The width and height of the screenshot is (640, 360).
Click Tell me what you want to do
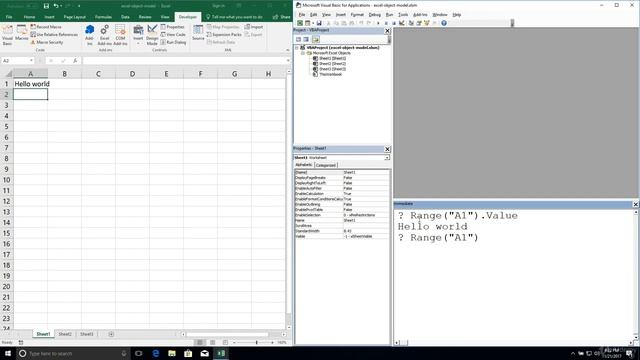point(235,17)
